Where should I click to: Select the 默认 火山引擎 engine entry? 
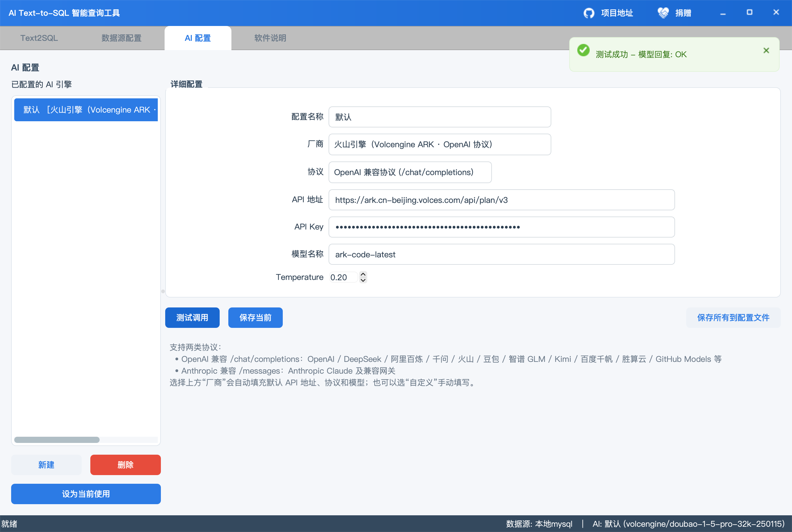pyautogui.click(x=86, y=109)
